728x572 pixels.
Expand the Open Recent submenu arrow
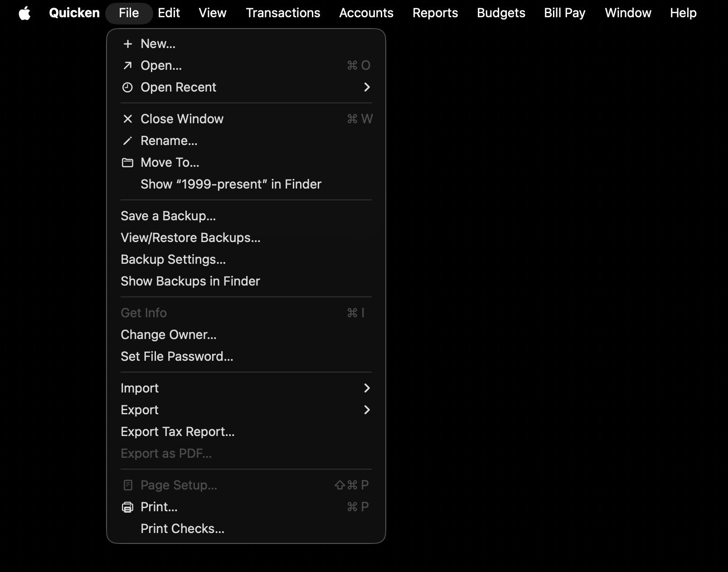point(367,87)
